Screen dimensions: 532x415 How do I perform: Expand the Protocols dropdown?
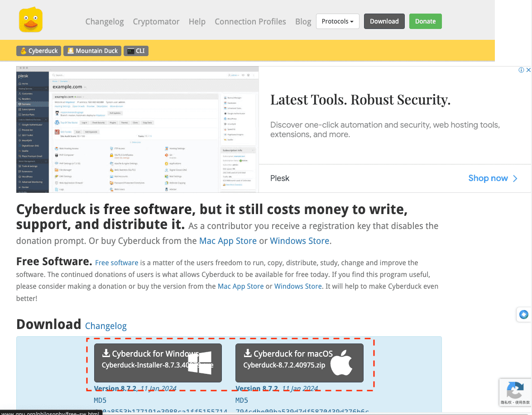point(337,21)
